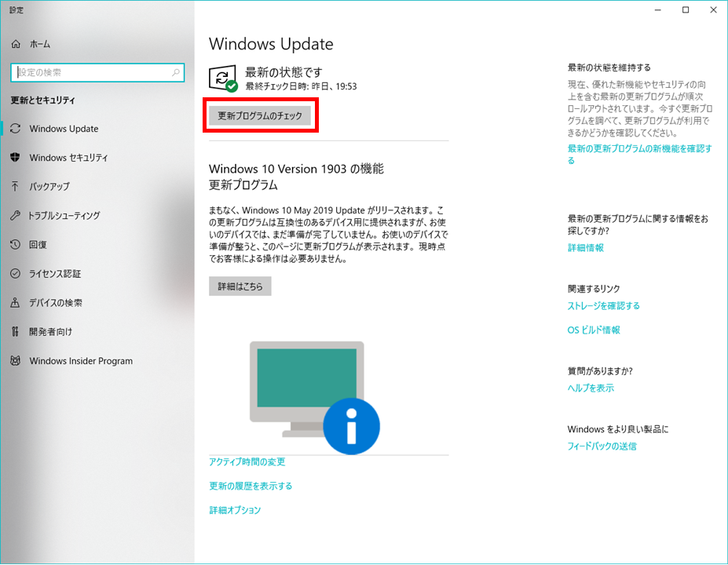
Task: Click the 詳細はこちら button
Action: coord(240,286)
